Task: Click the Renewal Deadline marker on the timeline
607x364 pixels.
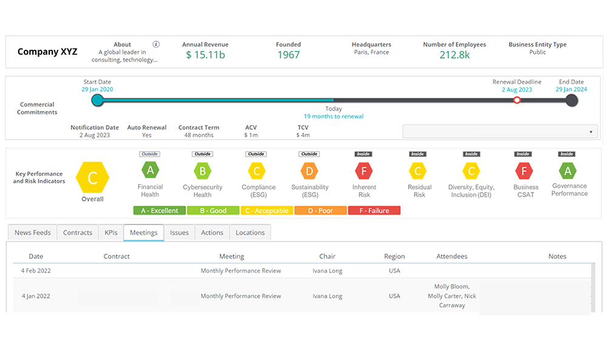Action: click(517, 100)
